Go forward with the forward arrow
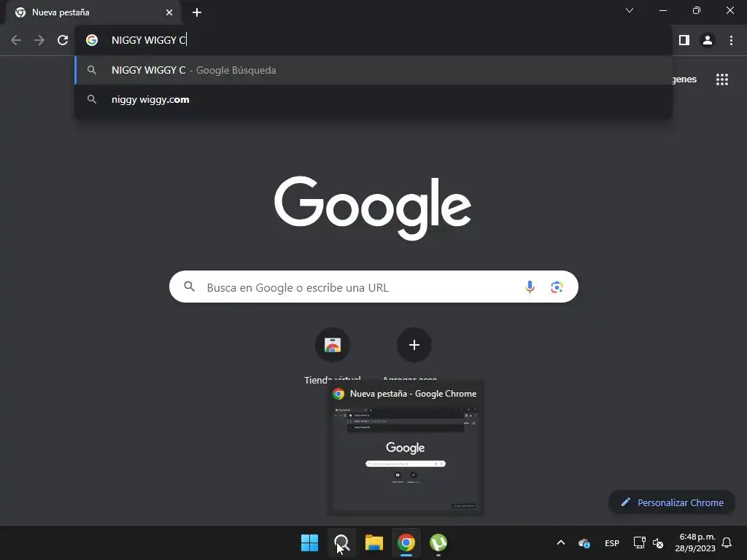 click(x=39, y=40)
